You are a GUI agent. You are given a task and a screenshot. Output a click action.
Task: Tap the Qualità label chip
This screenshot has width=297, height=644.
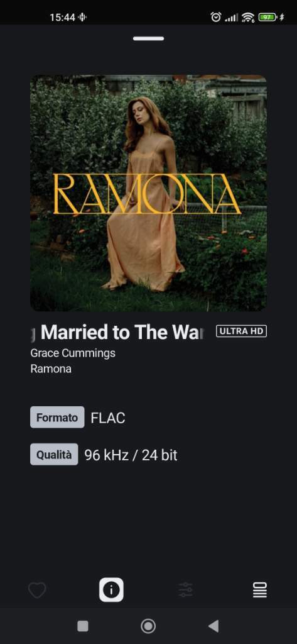[x=54, y=455]
